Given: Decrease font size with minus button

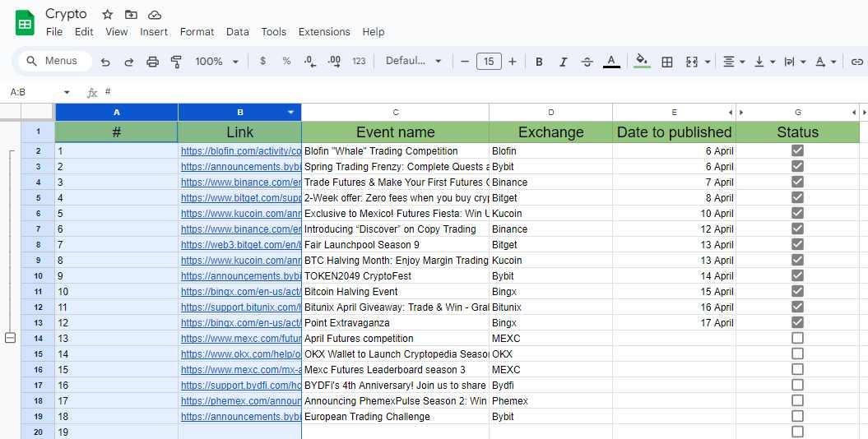Looking at the screenshot, I should point(465,61).
